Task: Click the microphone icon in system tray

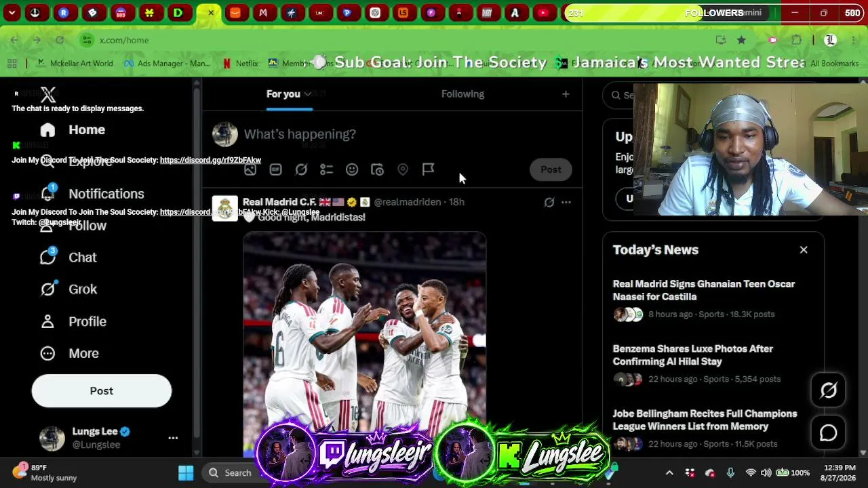Action: click(730, 472)
